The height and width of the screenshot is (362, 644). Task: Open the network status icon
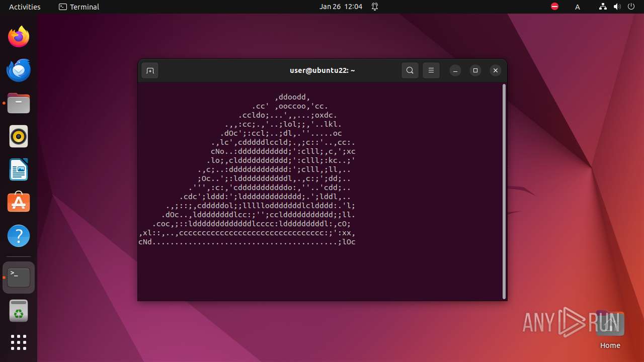coord(603,7)
